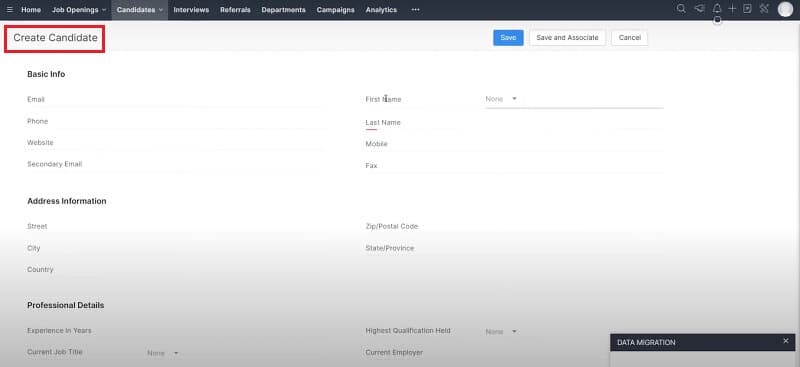Expand the Job Openings dropdown arrow
The width and height of the screenshot is (800, 367).
[x=104, y=10]
